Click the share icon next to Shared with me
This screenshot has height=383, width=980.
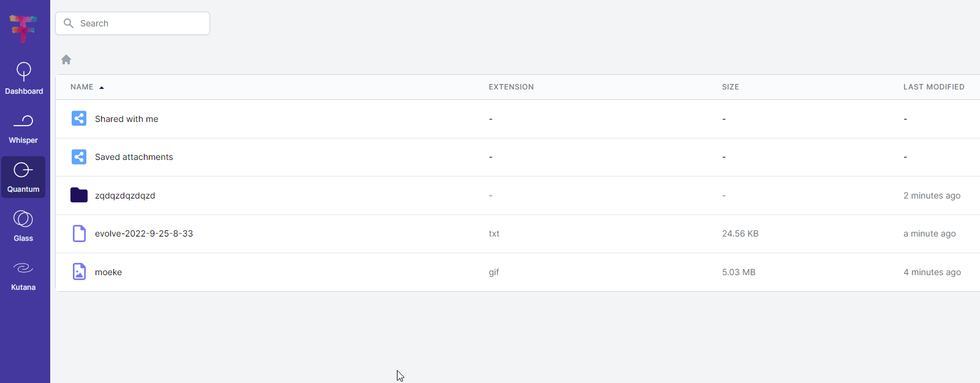[78, 118]
